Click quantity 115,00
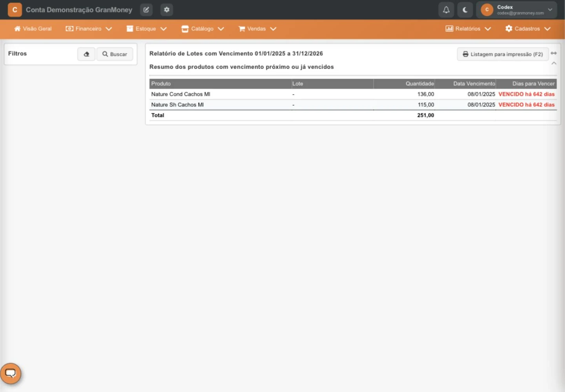Screen dimensions: 565x392 click(426, 105)
